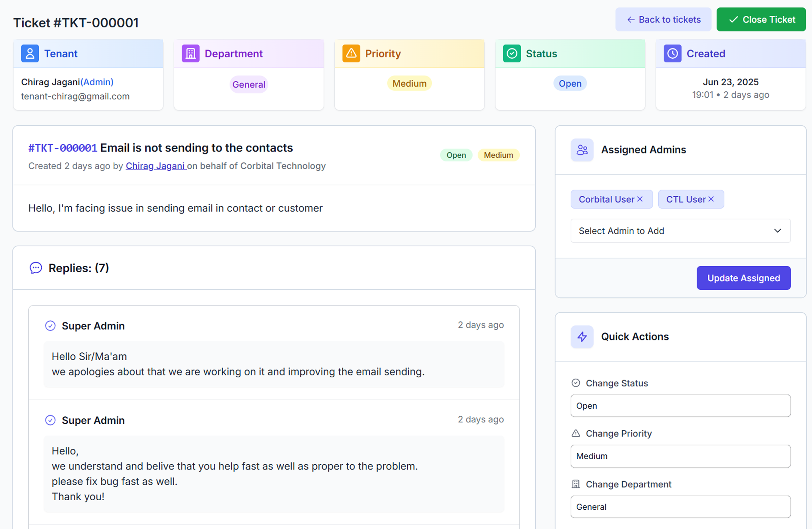Click the Assigned Admins people icon
The height and width of the screenshot is (529, 812).
(582, 150)
